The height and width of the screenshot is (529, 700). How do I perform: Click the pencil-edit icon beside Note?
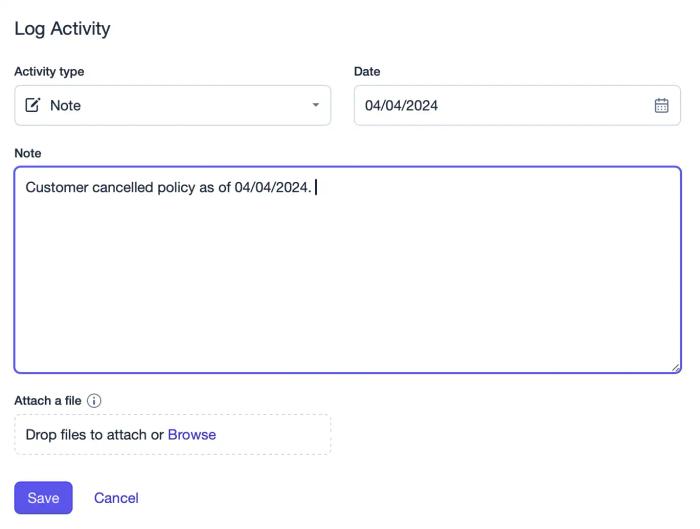(x=33, y=105)
